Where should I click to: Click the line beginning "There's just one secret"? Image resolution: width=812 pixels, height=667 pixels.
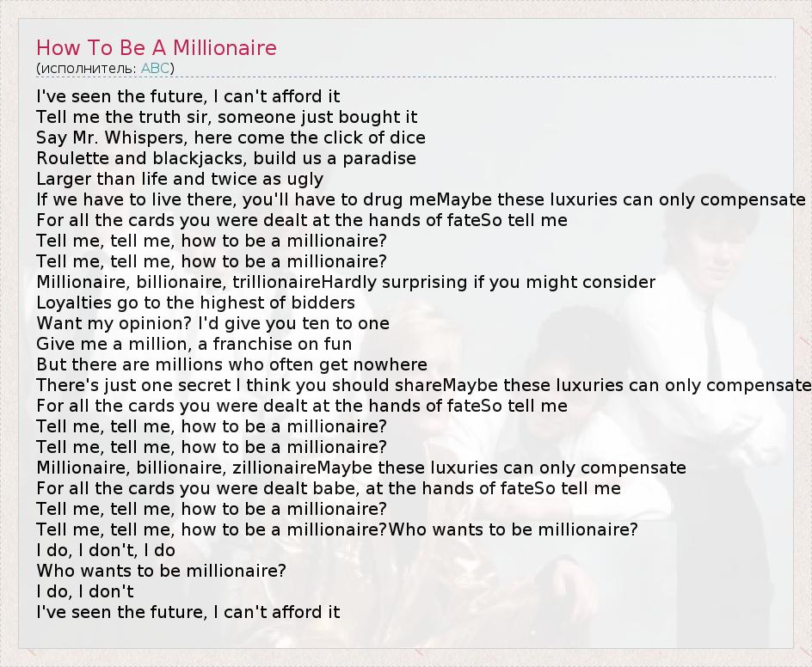click(x=421, y=385)
